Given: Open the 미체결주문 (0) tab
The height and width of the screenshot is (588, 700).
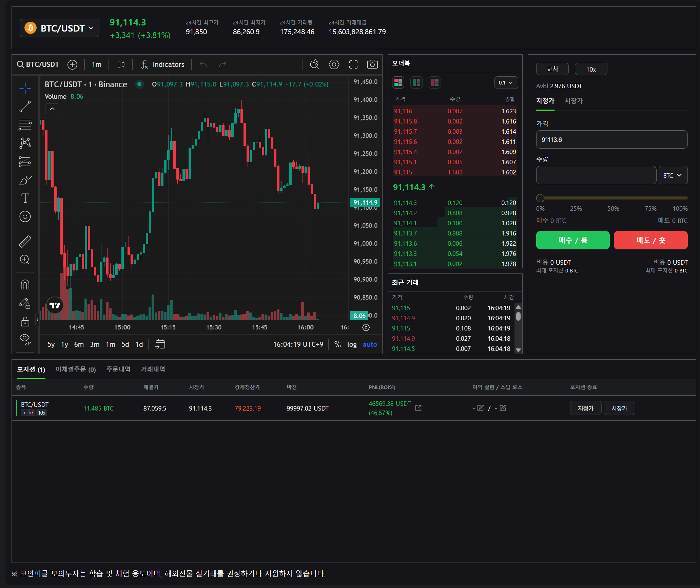Looking at the screenshot, I should [76, 369].
